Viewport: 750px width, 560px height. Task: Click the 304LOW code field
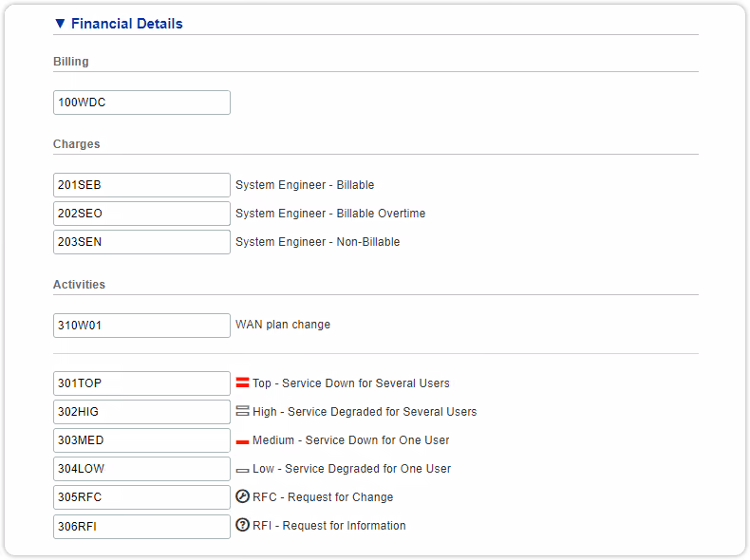pos(141,469)
